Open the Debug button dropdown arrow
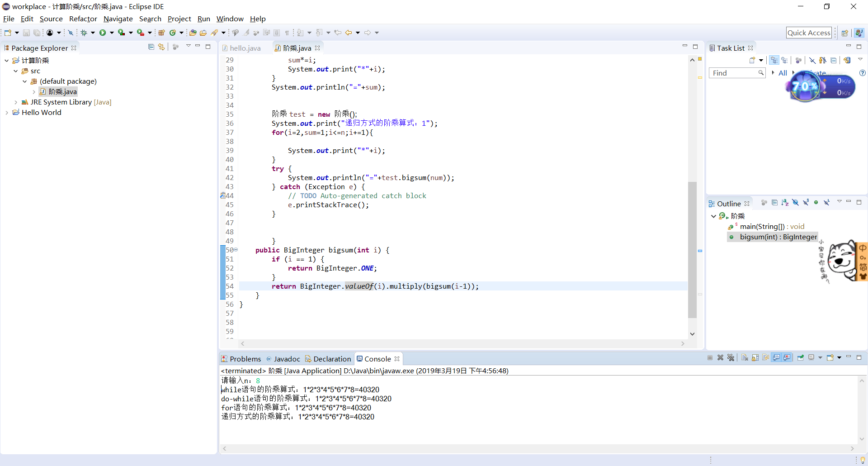Viewport: 868px width, 466px height. 93,33
